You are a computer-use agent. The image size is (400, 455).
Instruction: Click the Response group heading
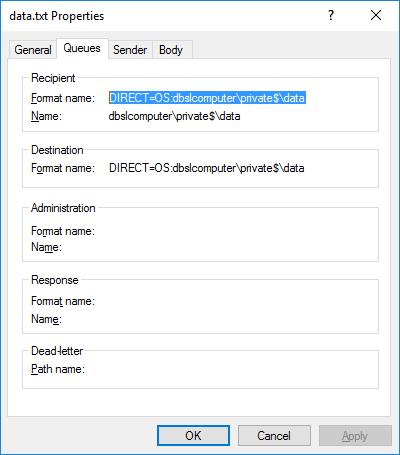[55, 280]
